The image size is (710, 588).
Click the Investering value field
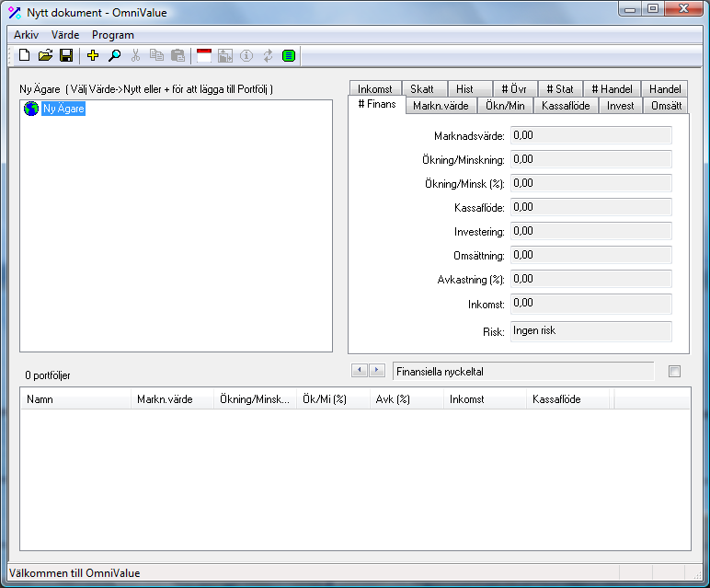pos(591,232)
